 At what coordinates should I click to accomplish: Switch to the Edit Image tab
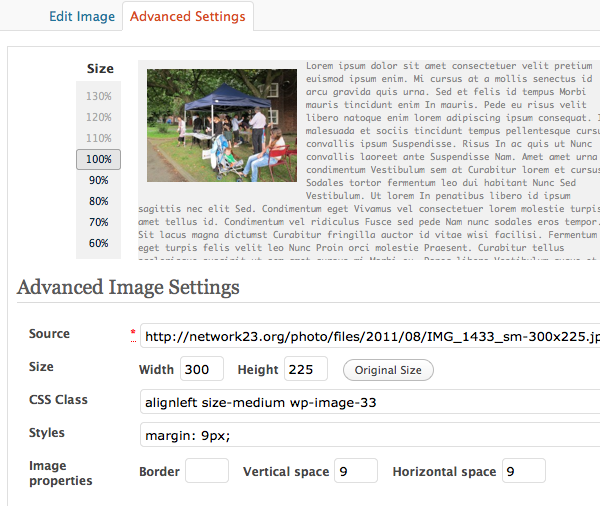[83, 17]
